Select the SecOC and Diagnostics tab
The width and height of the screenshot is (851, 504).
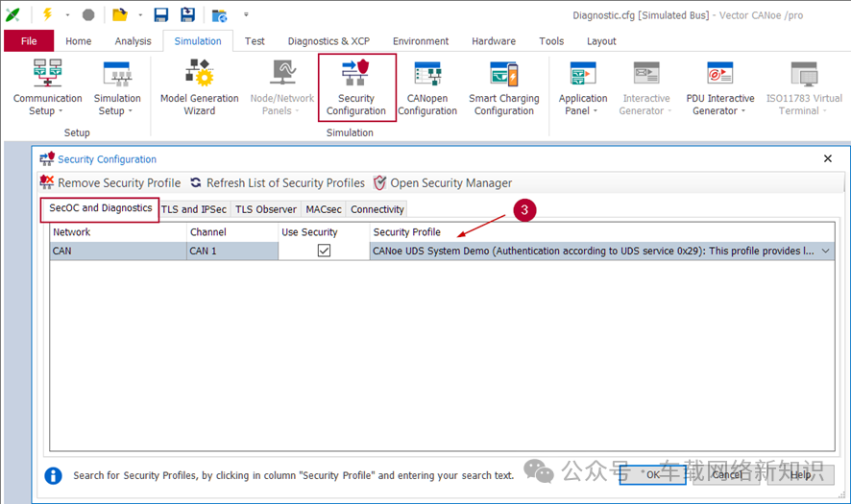click(x=101, y=208)
